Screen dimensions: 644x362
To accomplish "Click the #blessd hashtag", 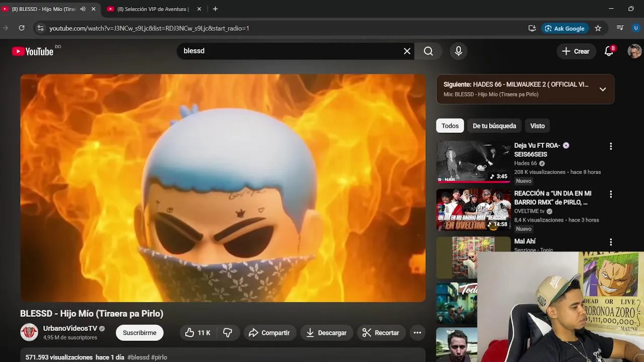I will tap(138, 357).
